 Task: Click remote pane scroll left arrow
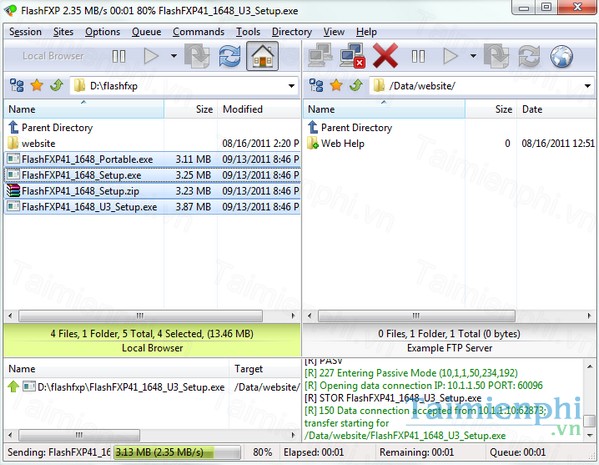(310, 316)
